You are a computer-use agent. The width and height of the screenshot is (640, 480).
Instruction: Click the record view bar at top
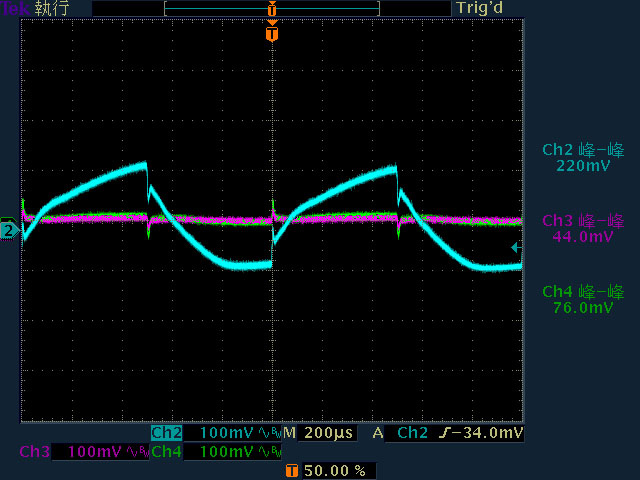[272, 8]
